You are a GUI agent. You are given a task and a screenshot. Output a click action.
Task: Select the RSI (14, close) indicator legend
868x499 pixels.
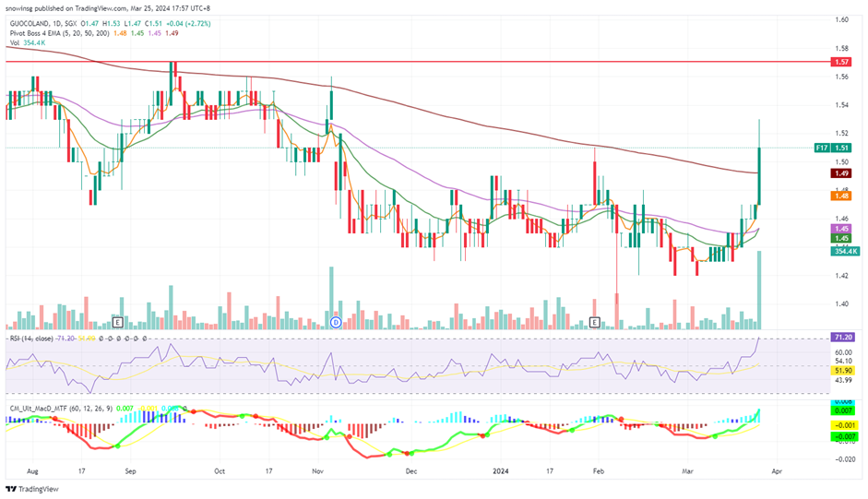32,339
